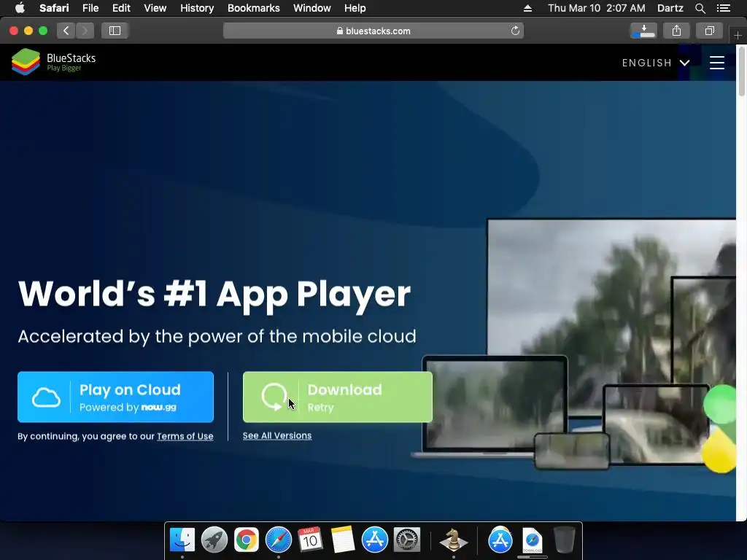Toggle the Safari sidebar
747x560 pixels.
point(115,31)
